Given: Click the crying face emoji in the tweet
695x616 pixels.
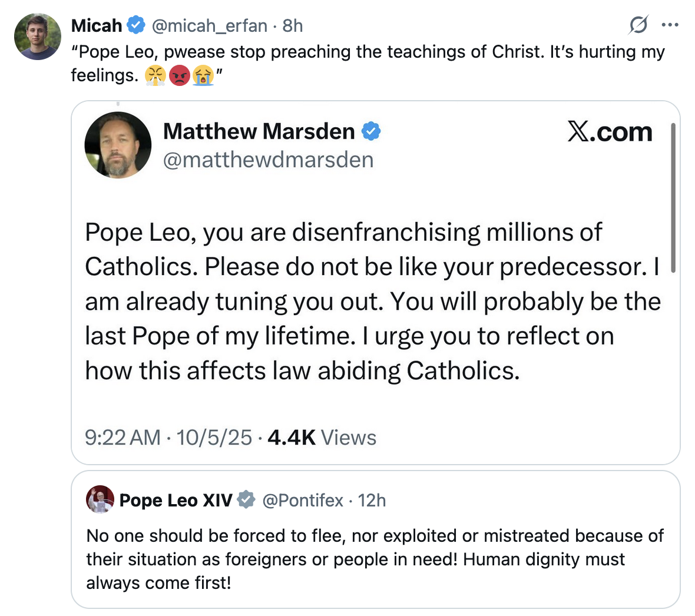Looking at the screenshot, I should point(203,75).
